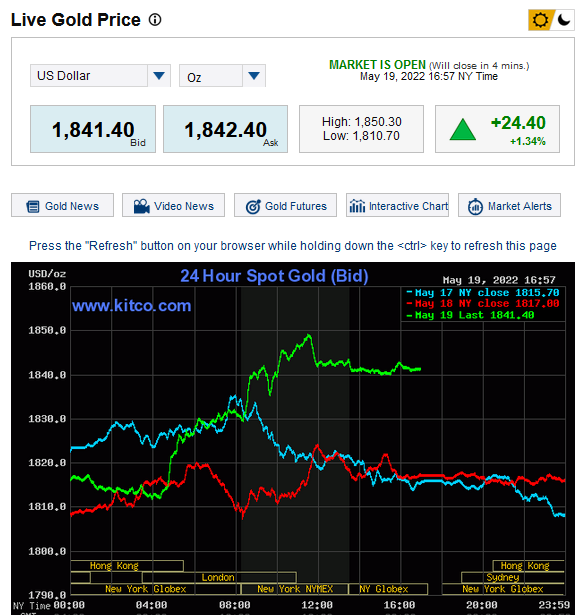This screenshot has height=615, width=576.
Task: Click the May 19 Last 1841.40 legend
Action: tap(470, 315)
